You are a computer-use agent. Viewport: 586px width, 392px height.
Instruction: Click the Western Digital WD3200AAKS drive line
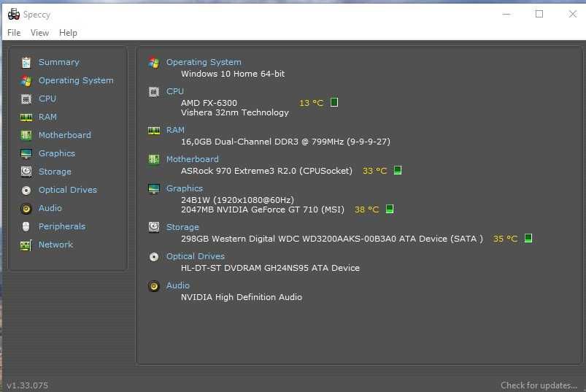pos(332,239)
